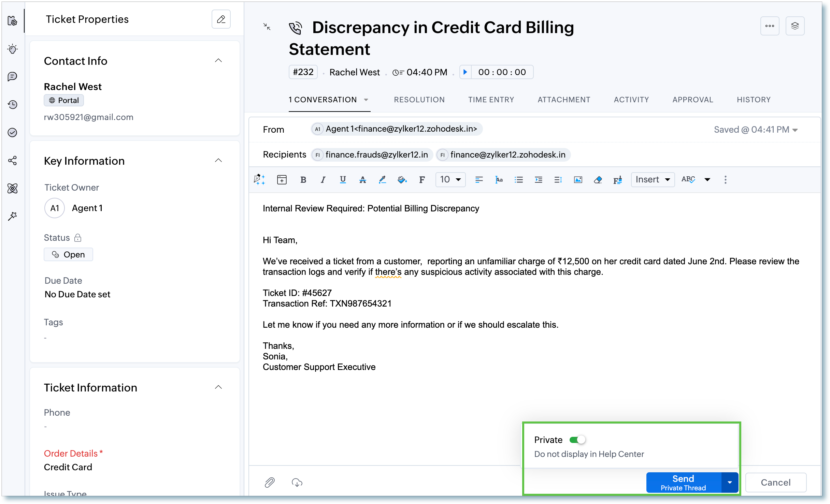Image resolution: width=830 pixels, height=504 pixels.
Task: Click the Recipients field finance.frauds chip
Action: click(372, 155)
